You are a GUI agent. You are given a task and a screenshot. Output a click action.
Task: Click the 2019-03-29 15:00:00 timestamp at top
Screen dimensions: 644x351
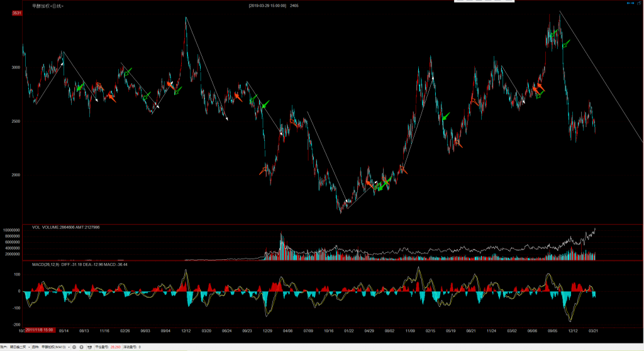click(267, 6)
